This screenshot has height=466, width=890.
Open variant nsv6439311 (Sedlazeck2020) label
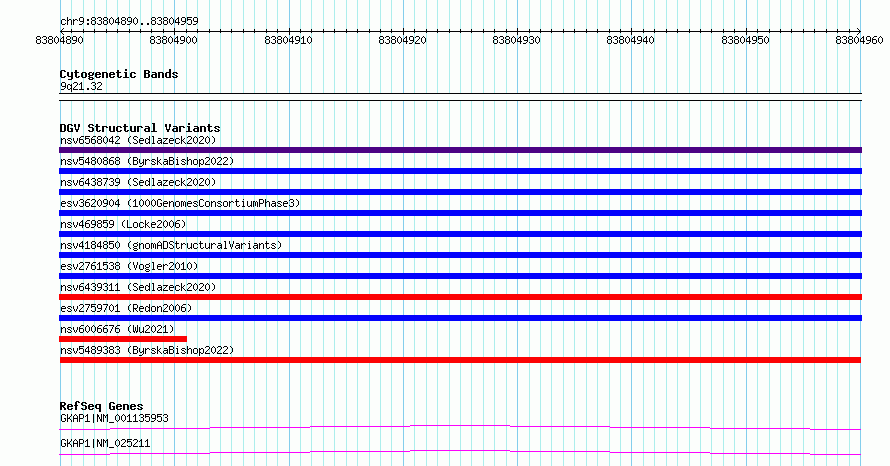138,287
